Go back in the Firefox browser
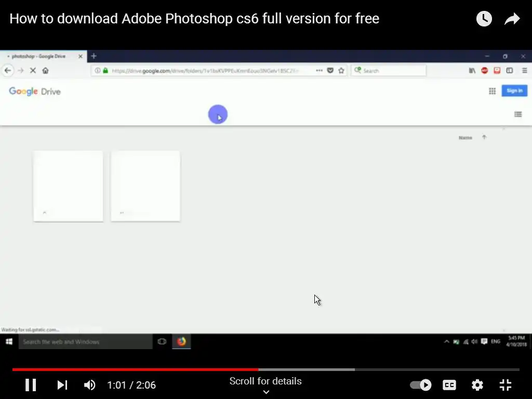The height and width of the screenshot is (399, 532). 8,71
